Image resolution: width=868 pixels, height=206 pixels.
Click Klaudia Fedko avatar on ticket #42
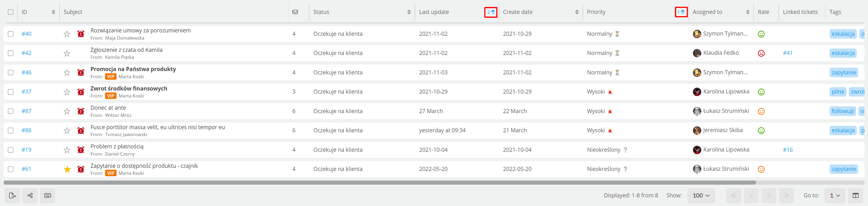[x=697, y=53]
